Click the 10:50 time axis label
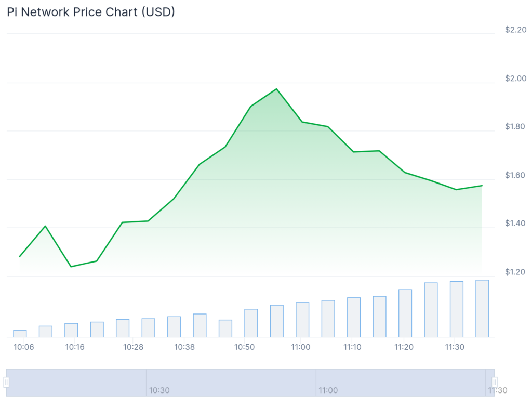This screenshot has height=406, width=532. click(244, 347)
